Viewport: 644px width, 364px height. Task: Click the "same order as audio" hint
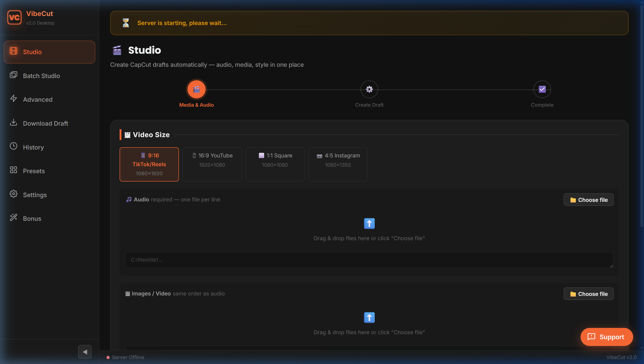199,294
